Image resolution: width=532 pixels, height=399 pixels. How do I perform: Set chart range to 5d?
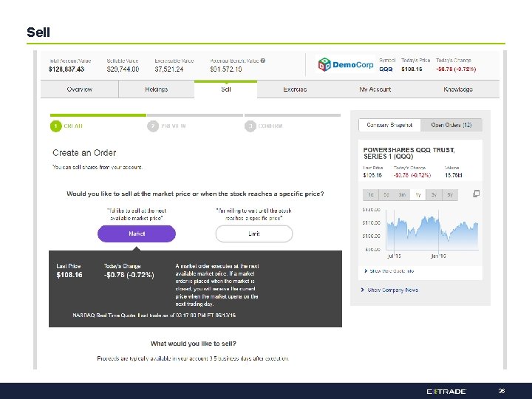tap(386, 195)
